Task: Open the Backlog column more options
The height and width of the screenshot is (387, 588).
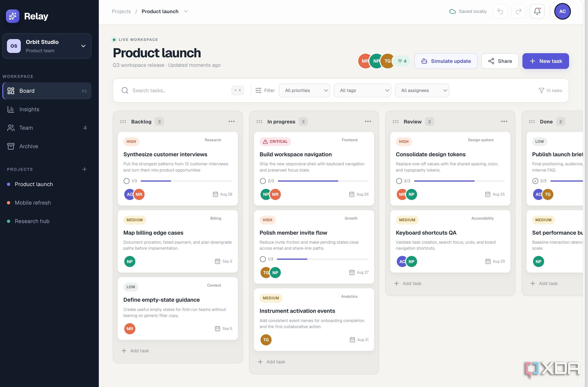Action: point(231,121)
